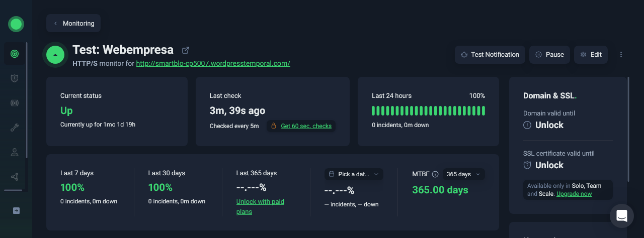Open the Integrations nodes icon in sidebar
The height and width of the screenshot is (238, 644).
[x=15, y=177]
